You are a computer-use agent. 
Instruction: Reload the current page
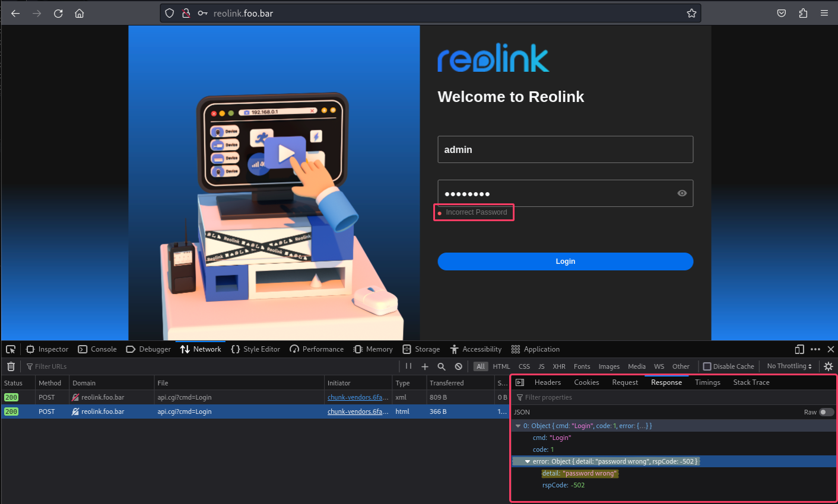pyautogui.click(x=58, y=13)
